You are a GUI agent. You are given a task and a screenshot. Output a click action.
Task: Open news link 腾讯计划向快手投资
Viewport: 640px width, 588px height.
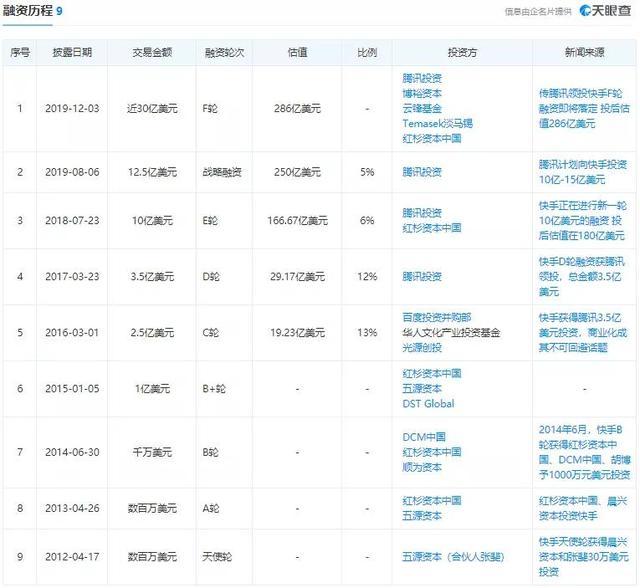click(x=583, y=172)
